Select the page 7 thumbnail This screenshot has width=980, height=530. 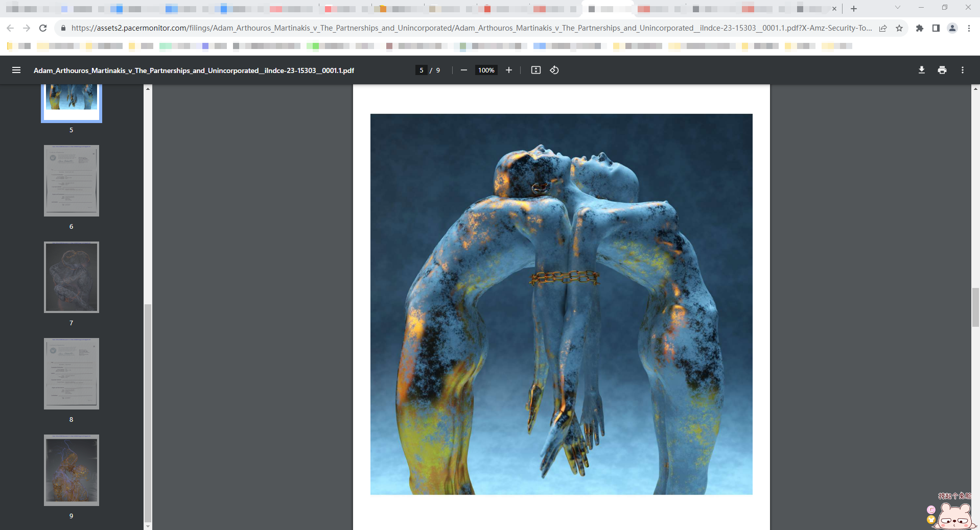71,277
